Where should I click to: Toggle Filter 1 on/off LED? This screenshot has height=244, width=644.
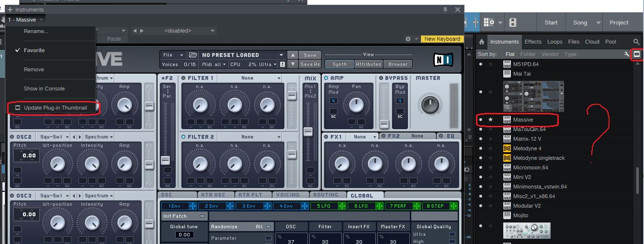tap(183, 78)
